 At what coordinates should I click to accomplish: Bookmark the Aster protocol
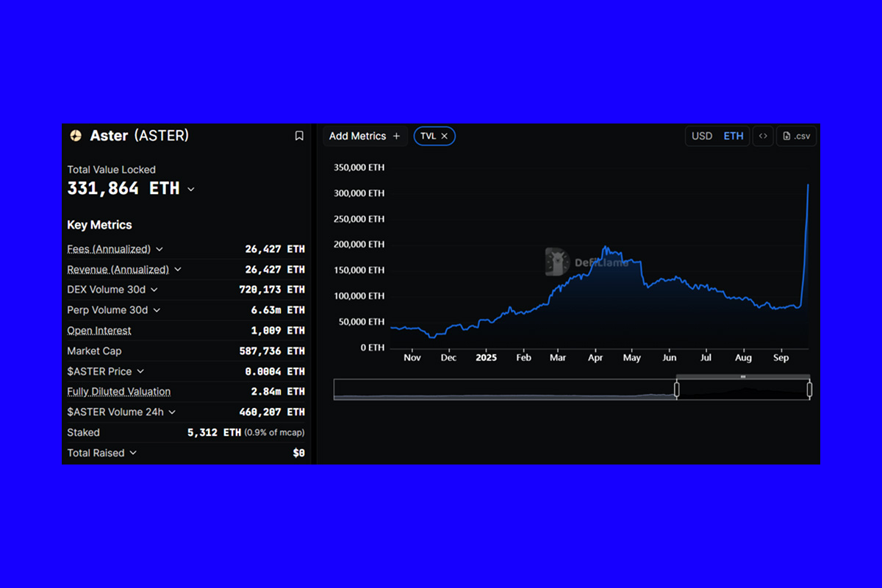pos(299,136)
